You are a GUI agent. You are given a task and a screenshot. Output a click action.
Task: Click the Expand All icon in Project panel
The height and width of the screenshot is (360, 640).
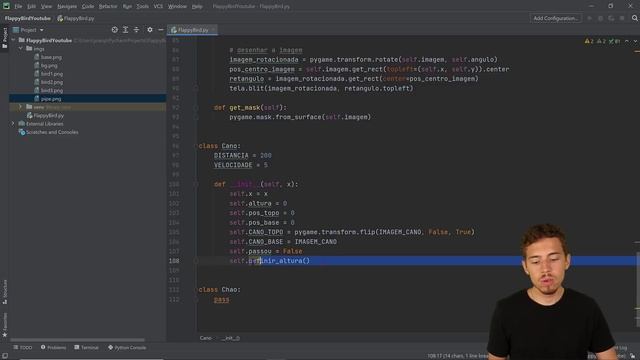(x=126, y=30)
